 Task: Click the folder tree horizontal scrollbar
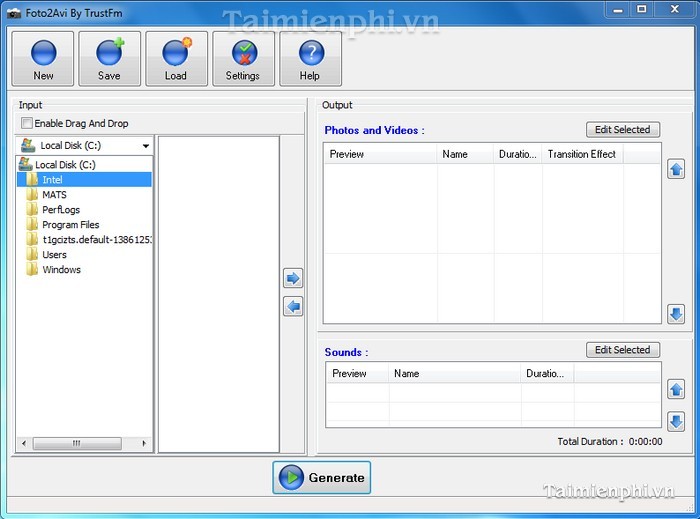coord(85,443)
